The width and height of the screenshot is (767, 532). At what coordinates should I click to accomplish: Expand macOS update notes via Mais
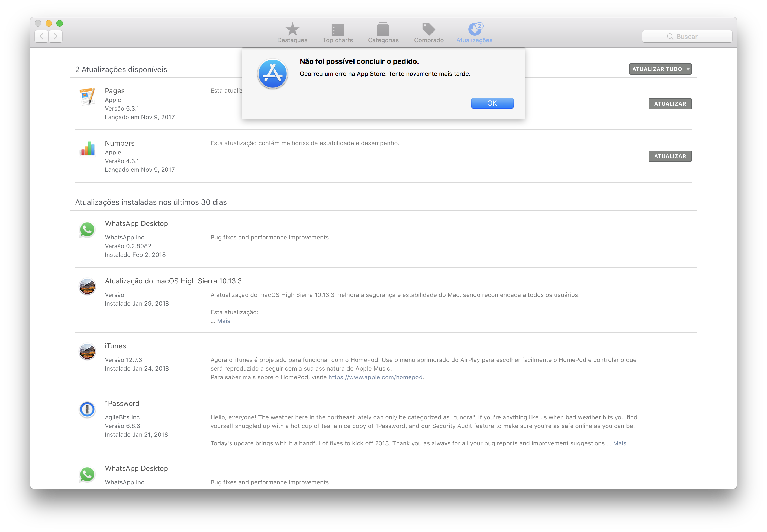(x=223, y=321)
